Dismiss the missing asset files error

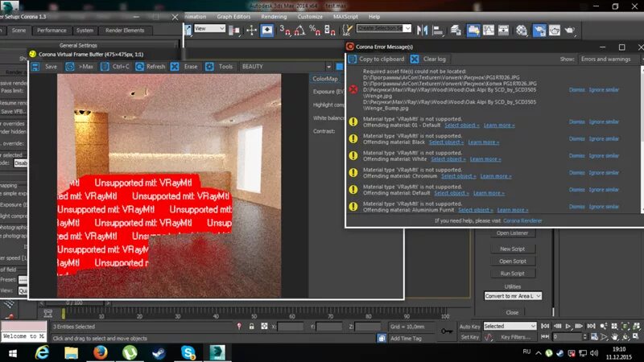pyautogui.click(x=576, y=90)
